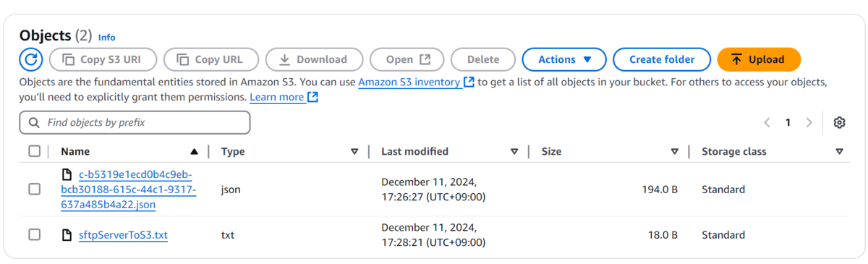
Task: Open the Actions dropdown menu
Action: tap(564, 59)
